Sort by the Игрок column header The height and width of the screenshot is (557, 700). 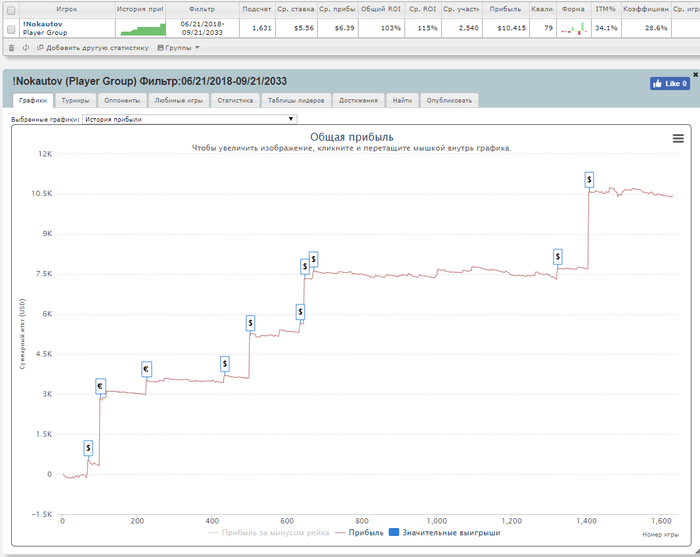[x=67, y=9]
